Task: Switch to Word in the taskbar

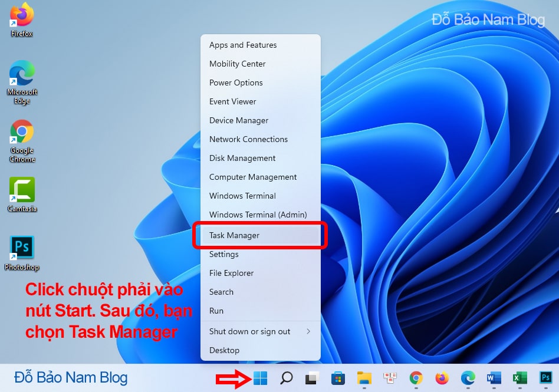Action: tap(494, 378)
